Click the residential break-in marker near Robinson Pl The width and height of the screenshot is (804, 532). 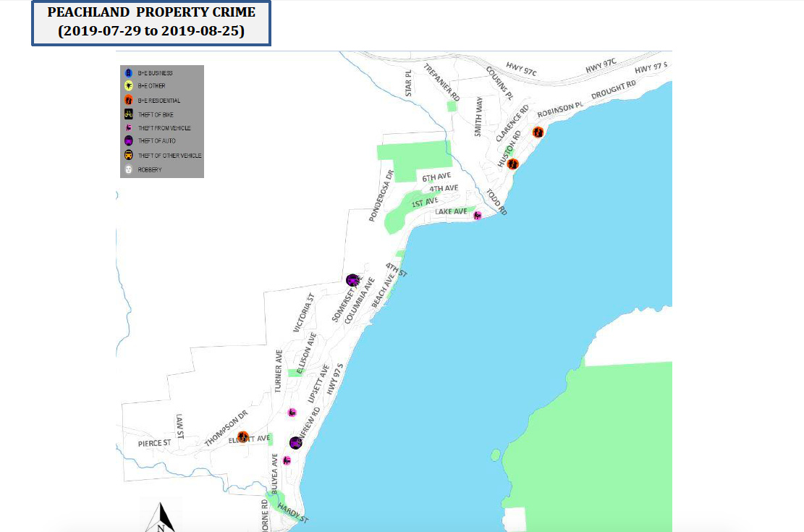(538, 132)
